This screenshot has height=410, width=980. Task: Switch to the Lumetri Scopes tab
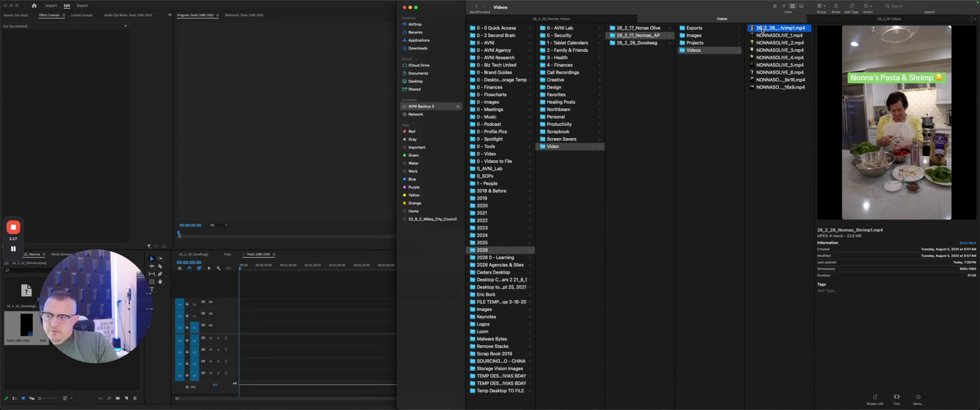click(82, 15)
